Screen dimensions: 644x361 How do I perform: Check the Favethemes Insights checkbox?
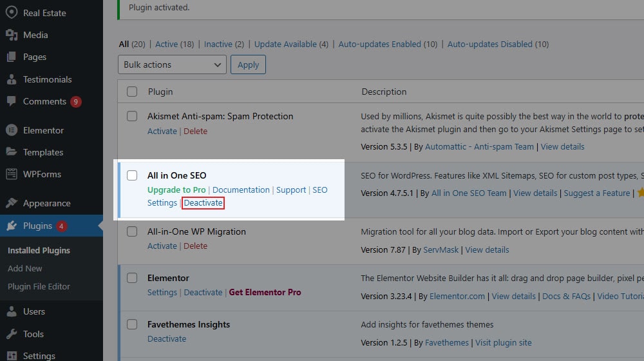pos(132,324)
